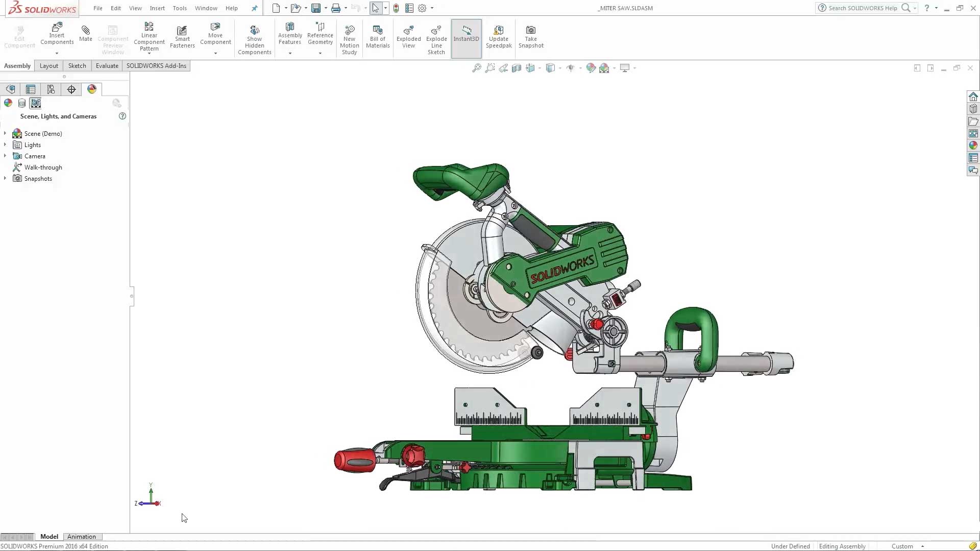Open Edit Appearance heads-up icon
This screenshot has width=980, height=551.
pyautogui.click(x=591, y=68)
